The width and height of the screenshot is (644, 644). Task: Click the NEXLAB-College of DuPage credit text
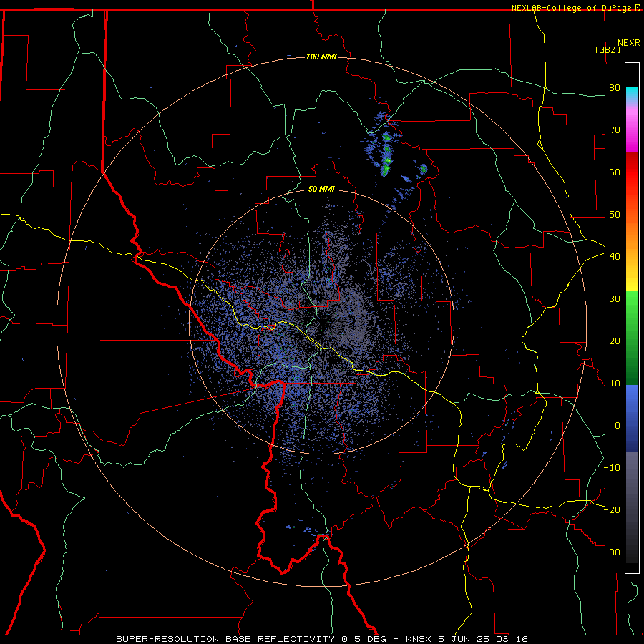coord(572,8)
